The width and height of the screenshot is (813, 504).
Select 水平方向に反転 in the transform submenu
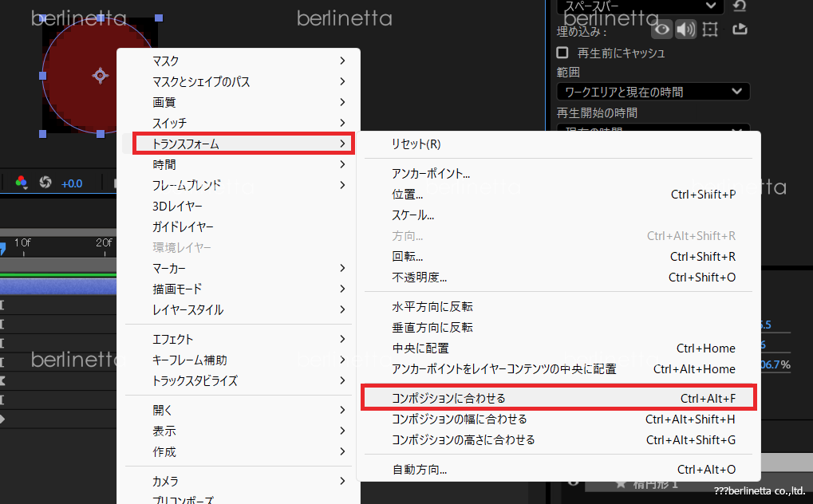click(x=432, y=307)
